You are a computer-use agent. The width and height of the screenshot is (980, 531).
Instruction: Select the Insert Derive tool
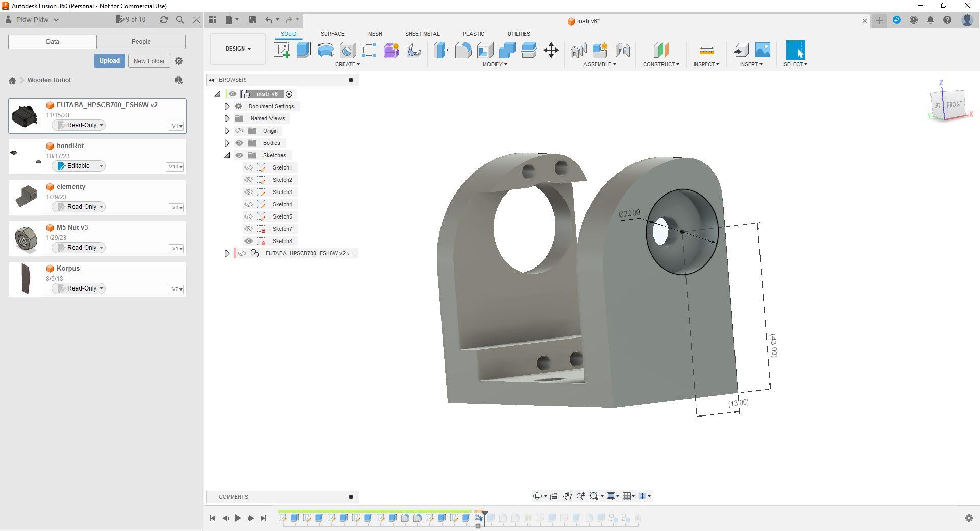pos(741,50)
